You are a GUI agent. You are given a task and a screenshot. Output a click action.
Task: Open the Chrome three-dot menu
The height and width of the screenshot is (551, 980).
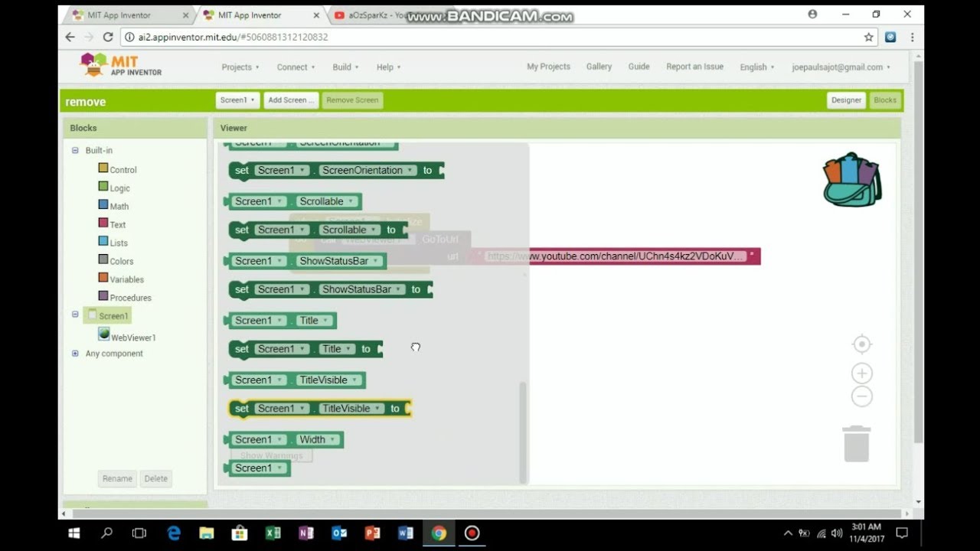(912, 37)
